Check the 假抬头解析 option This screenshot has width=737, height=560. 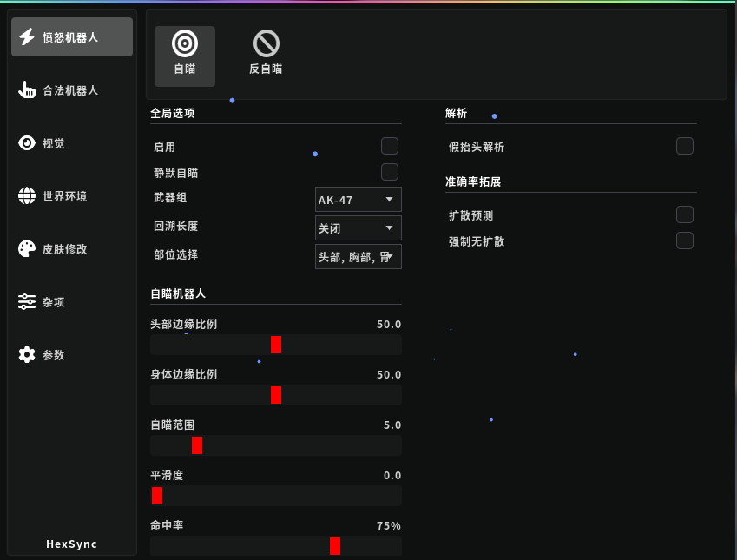point(685,146)
